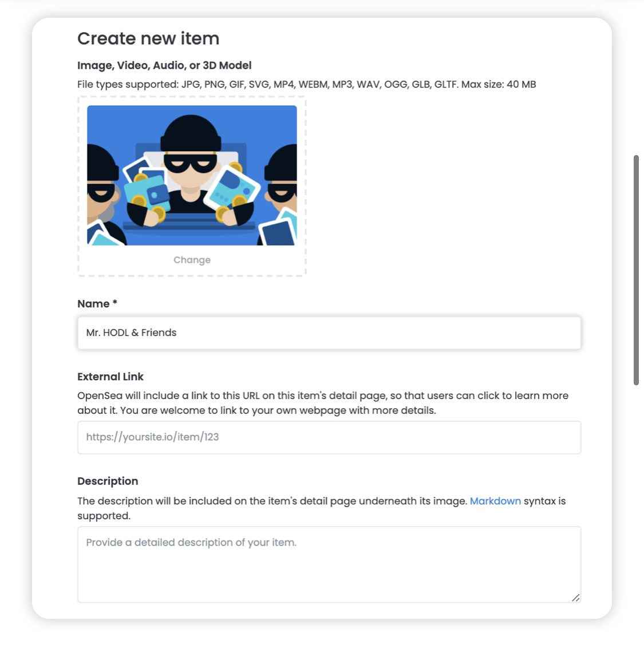The width and height of the screenshot is (644, 652).
Task: Click the vertical scrollbar thumb
Action: tap(635, 270)
